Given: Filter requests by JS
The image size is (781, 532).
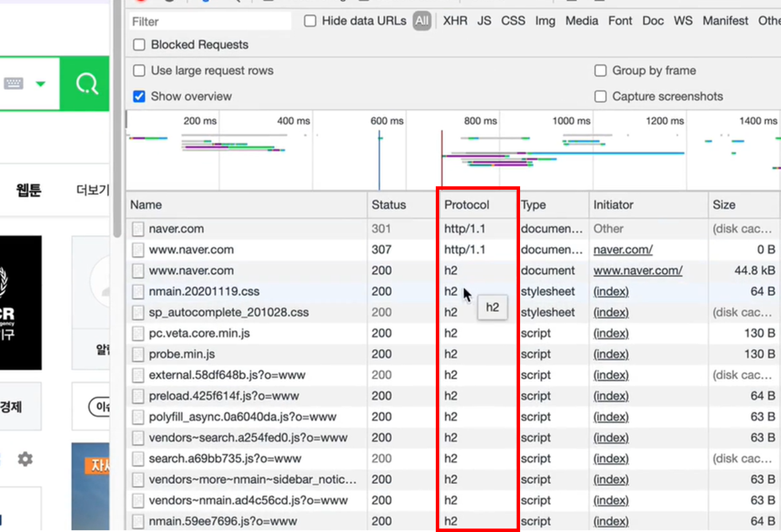Looking at the screenshot, I should (484, 21).
